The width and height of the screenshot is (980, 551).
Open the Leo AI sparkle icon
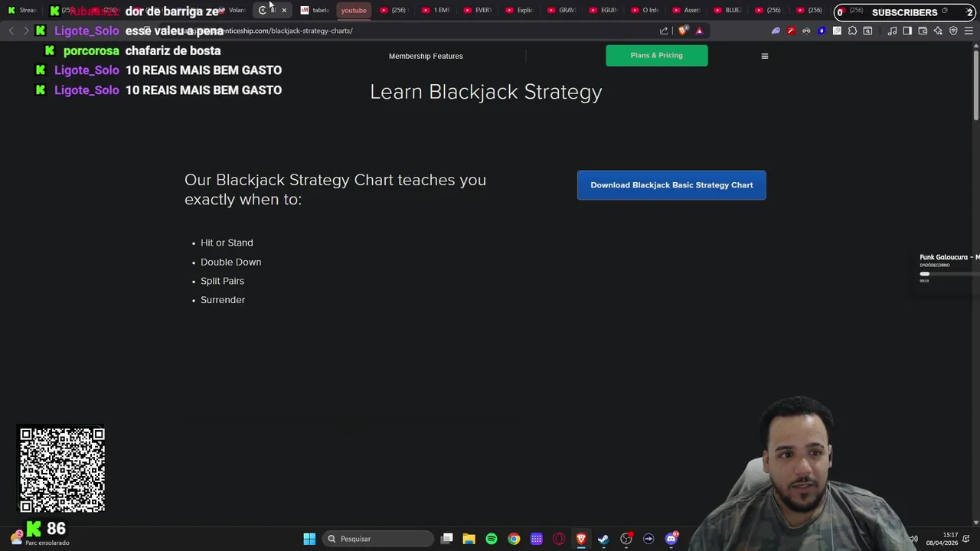(x=938, y=31)
